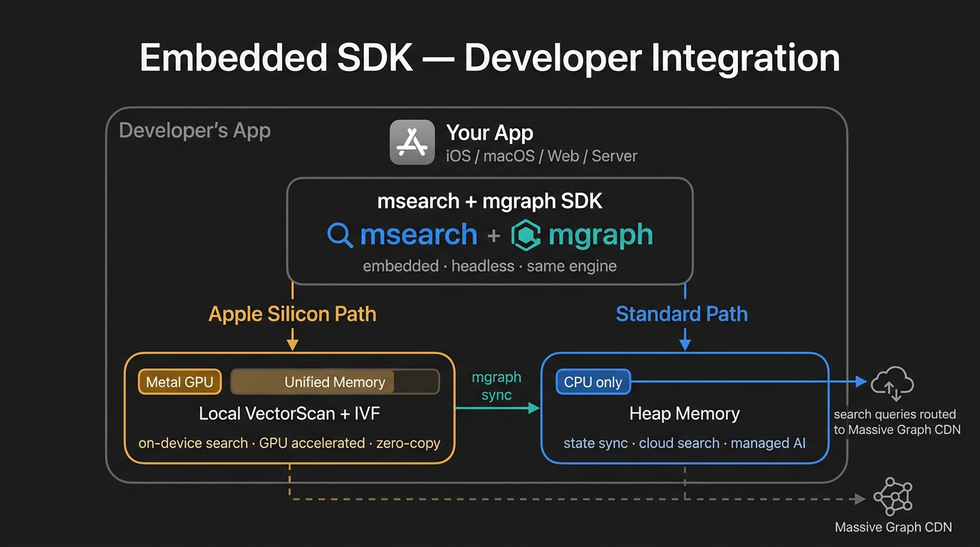980x547 pixels.
Task: Click the Local VectorScan + IVF text
Action: click(290, 414)
